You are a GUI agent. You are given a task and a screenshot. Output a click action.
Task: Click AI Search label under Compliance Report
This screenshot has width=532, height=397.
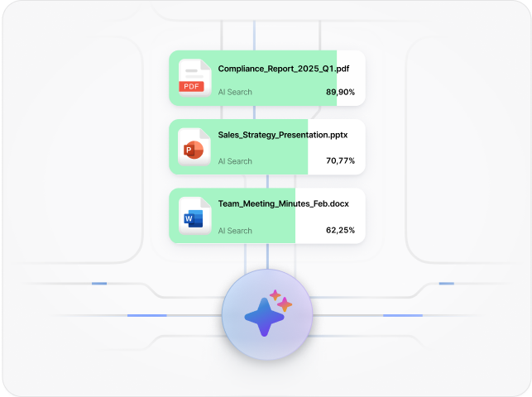coord(235,92)
